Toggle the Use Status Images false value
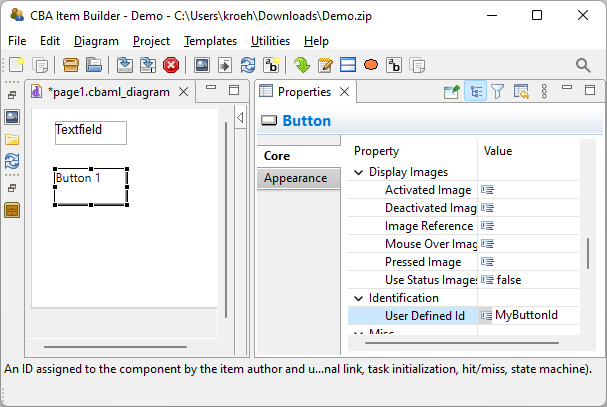 508,280
